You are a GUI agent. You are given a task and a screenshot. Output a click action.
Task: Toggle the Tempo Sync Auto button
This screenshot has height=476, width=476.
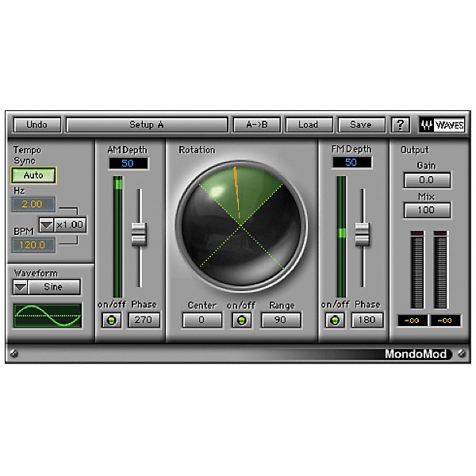(x=33, y=175)
